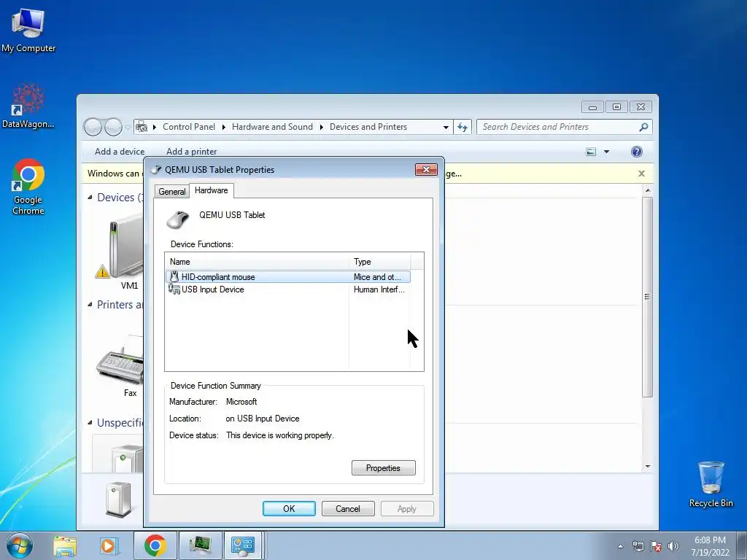Expand the arrow after Hardware and Sound breadcrumb
Image resolution: width=747 pixels, height=560 pixels.
[321, 127]
